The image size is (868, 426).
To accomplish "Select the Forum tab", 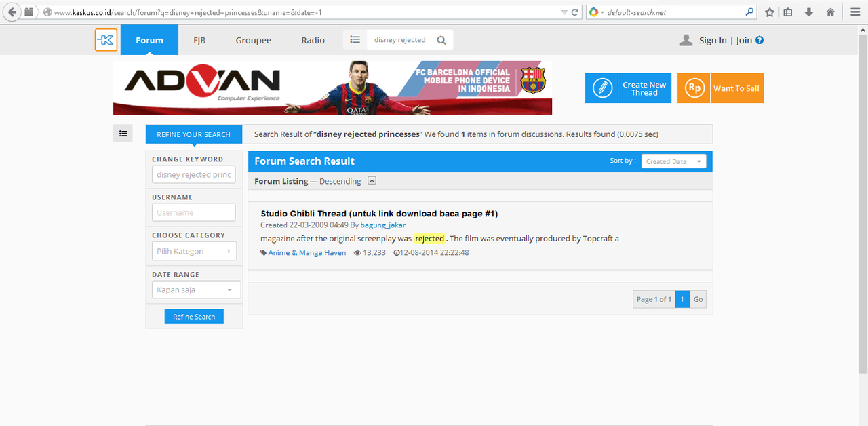I will (x=149, y=40).
